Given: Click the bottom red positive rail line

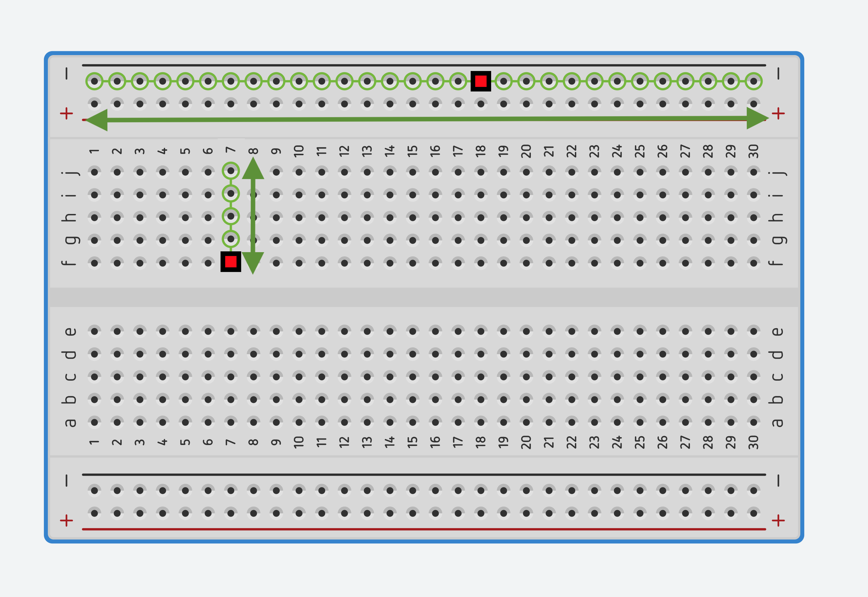Looking at the screenshot, I should pos(424,529).
